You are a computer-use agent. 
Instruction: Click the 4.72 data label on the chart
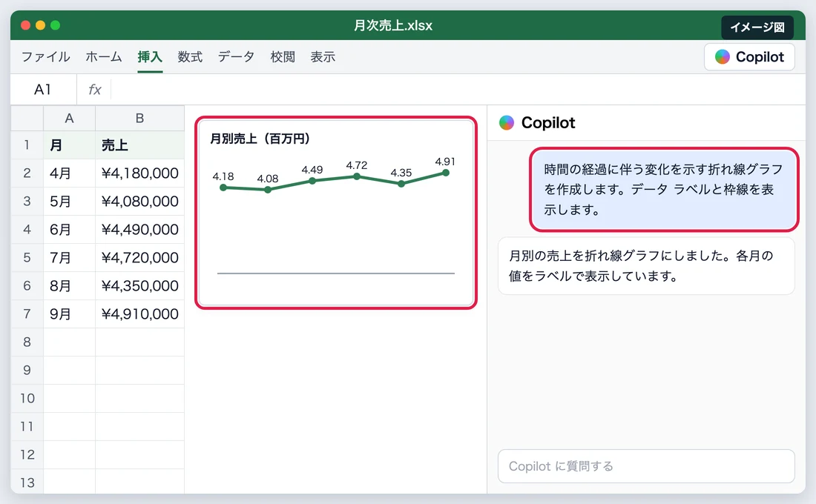[357, 165]
